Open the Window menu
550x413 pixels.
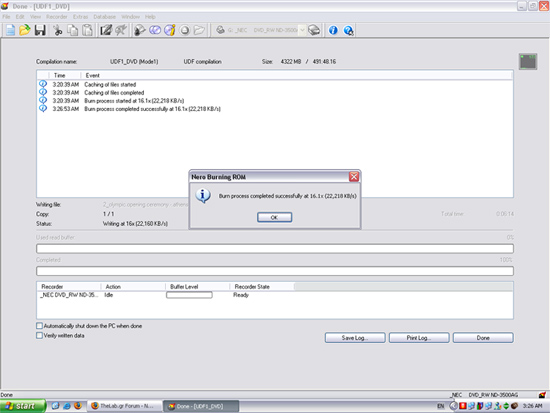click(130, 16)
